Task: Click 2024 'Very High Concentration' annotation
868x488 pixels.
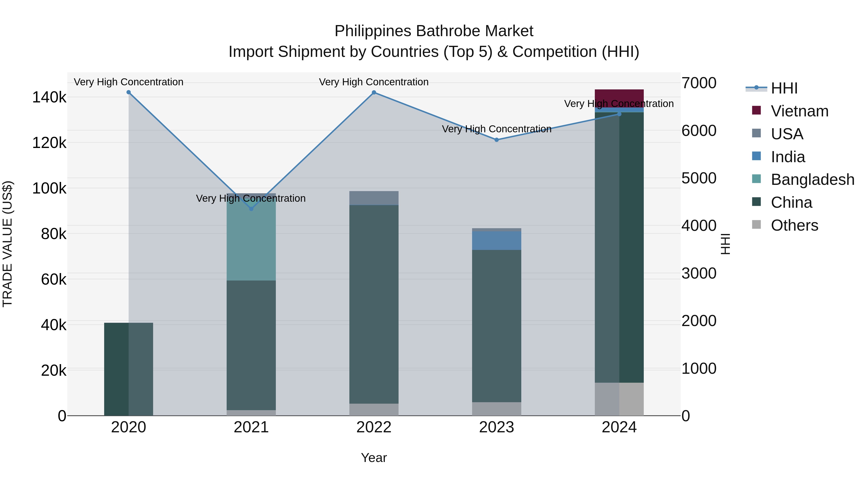Action: click(619, 104)
